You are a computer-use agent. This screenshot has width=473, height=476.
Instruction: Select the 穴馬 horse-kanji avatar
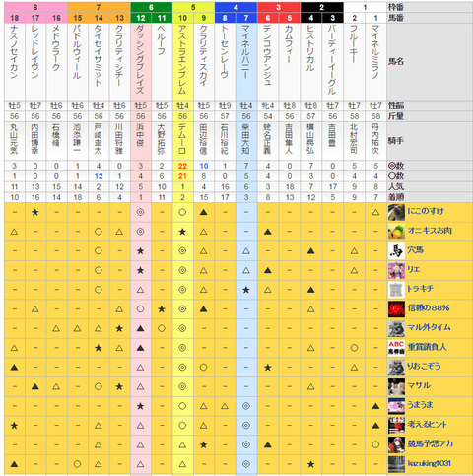tap(396, 251)
